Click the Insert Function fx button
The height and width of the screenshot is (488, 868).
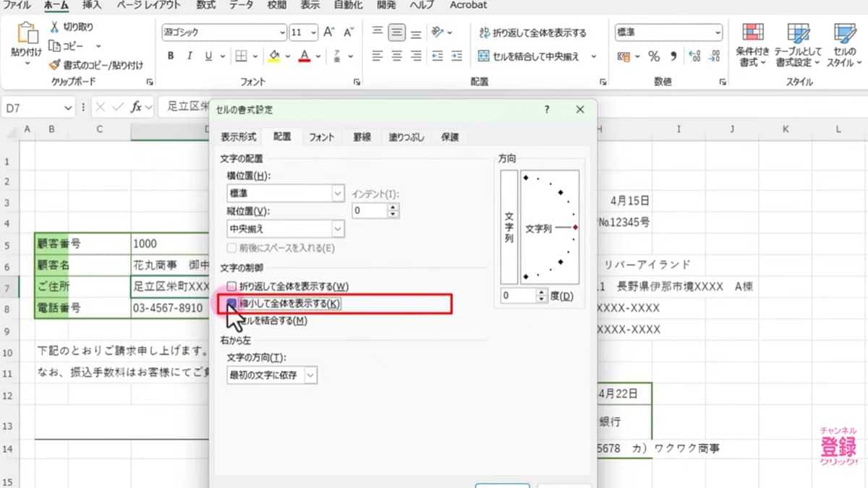click(137, 107)
